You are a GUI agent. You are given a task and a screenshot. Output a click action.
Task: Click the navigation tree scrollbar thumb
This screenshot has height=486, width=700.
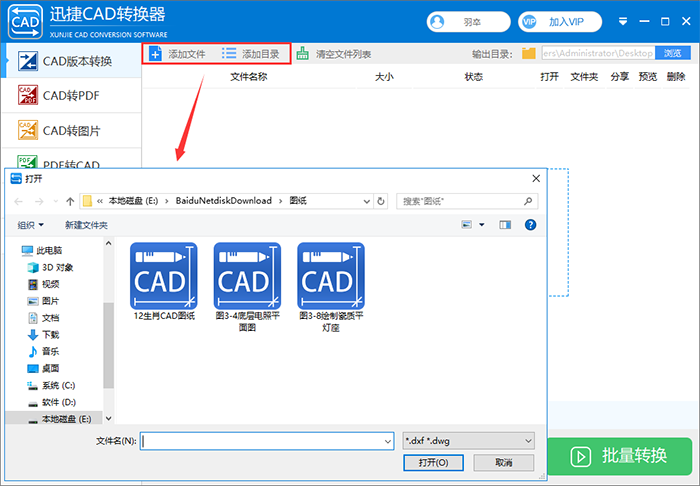click(108, 345)
